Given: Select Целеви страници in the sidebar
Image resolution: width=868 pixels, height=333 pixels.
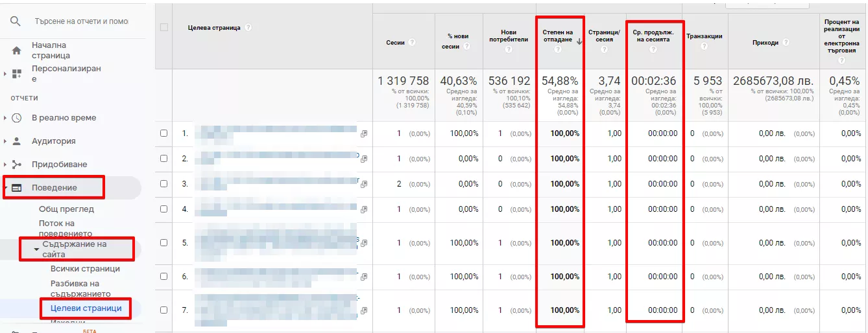Looking at the screenshot, I should [86, 308].
